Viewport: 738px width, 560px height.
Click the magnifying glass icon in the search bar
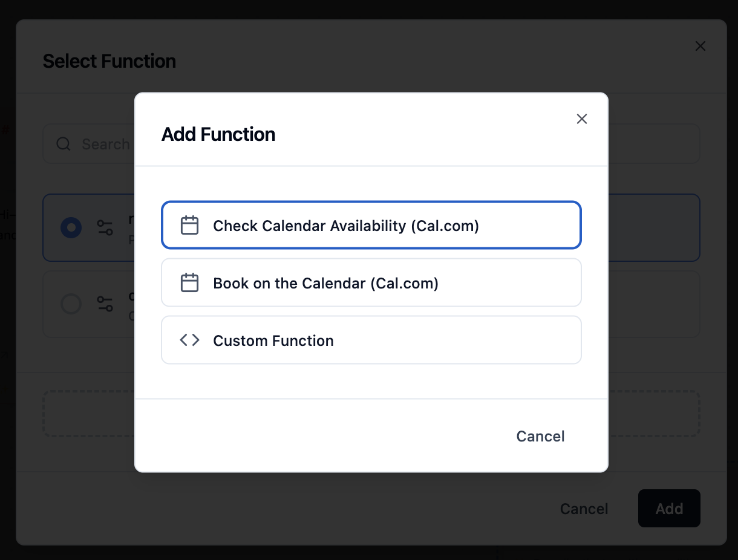63,144
